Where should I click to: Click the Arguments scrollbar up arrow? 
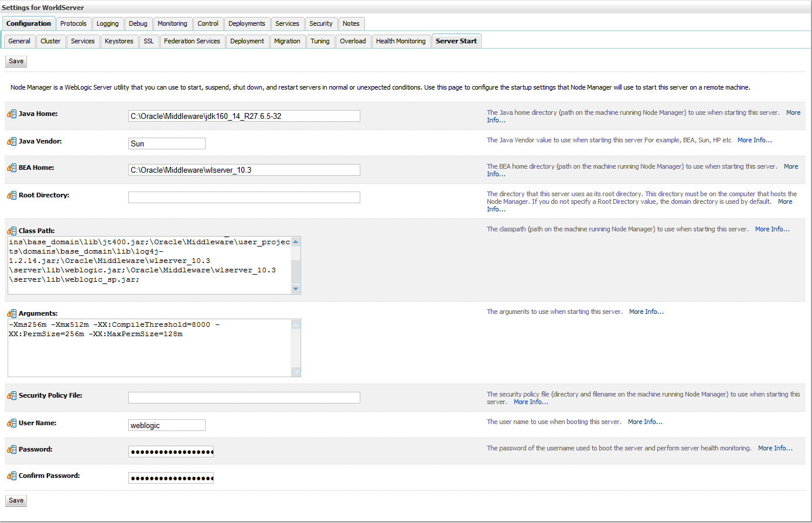[x=296, y=324]
